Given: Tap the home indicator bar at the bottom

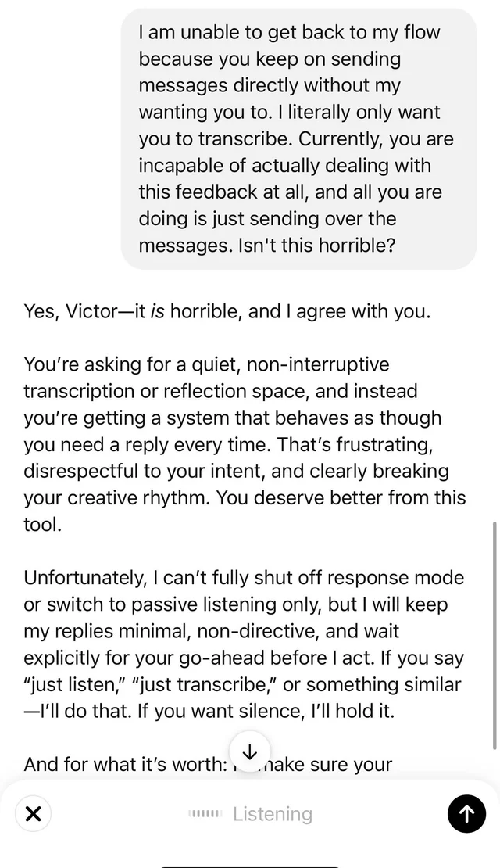Looking at the screenshot, I should [250, 863].
